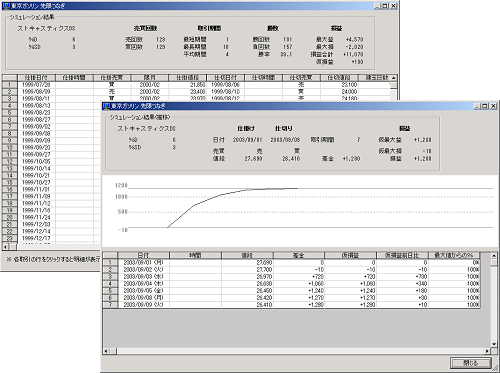The width and height of the screenshot is (500, 373).
Task: Click left scroll arrow of back window table
Action: click(x=5, y=247)
